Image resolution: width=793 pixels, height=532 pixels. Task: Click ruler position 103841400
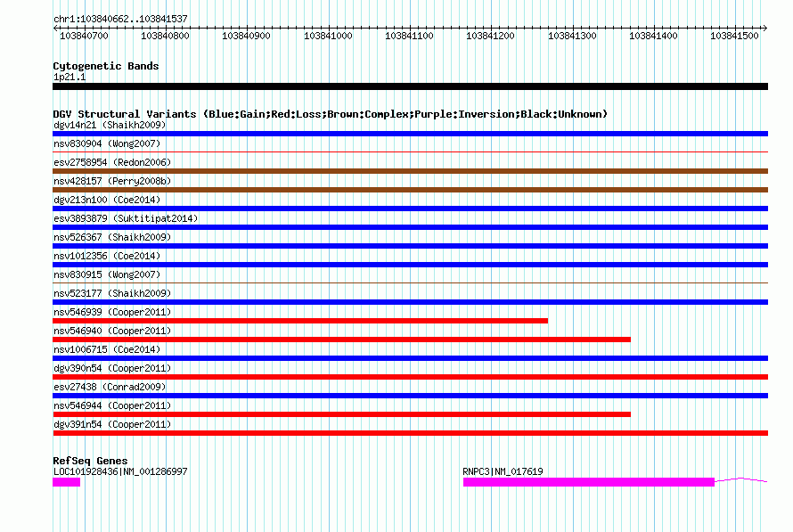pyautogui.click(x=653, y=36)
